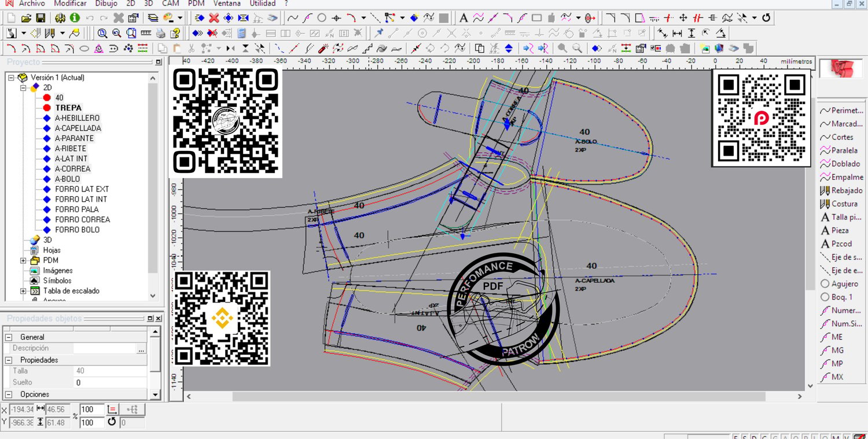Select the Doblado line type

[840, 164]
